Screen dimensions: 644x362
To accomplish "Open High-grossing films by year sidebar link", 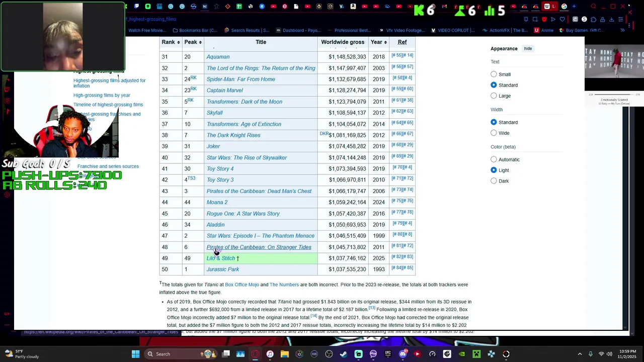I will click(x=102, y=95).
